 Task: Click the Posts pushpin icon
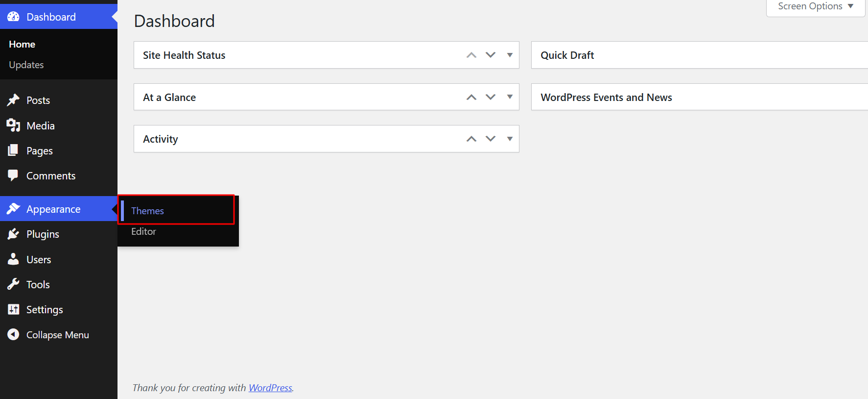[13, 100]
